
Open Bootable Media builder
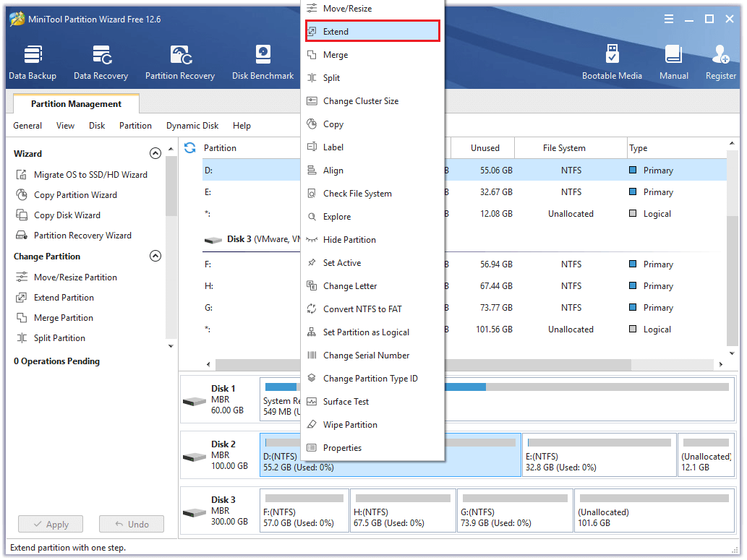point(612,63)
